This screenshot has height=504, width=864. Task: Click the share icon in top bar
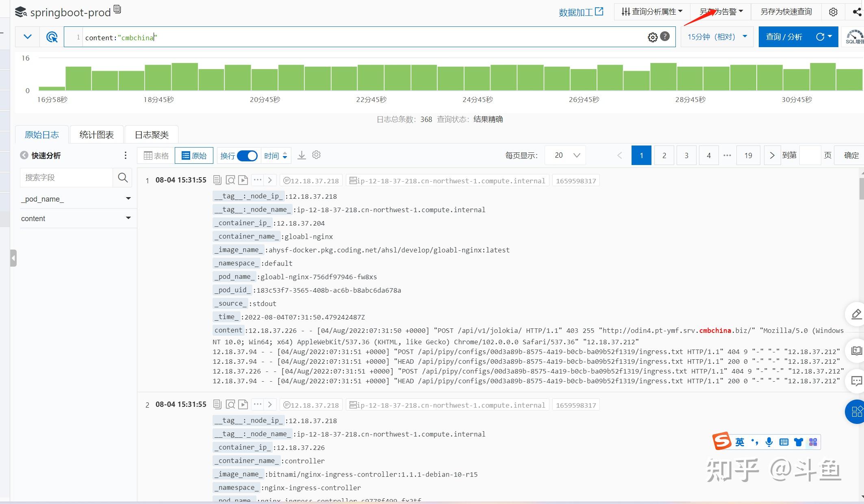click(x=857, y=12)
